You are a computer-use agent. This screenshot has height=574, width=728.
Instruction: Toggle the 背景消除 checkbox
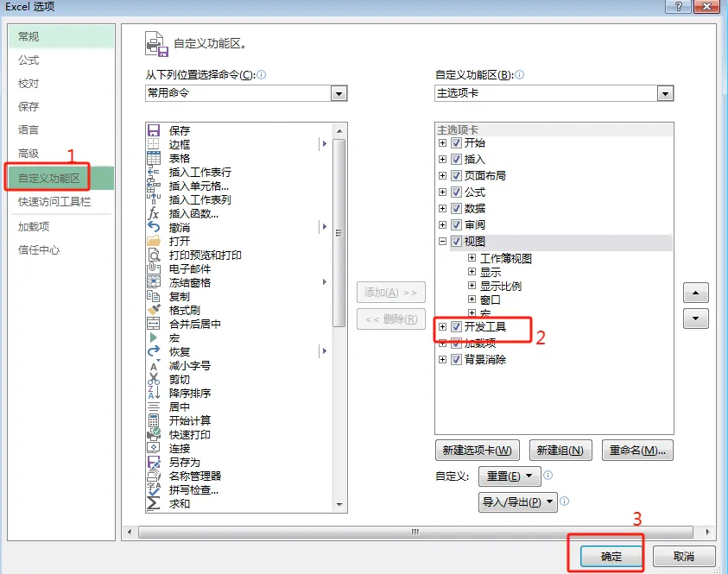(x=456, y=360)
